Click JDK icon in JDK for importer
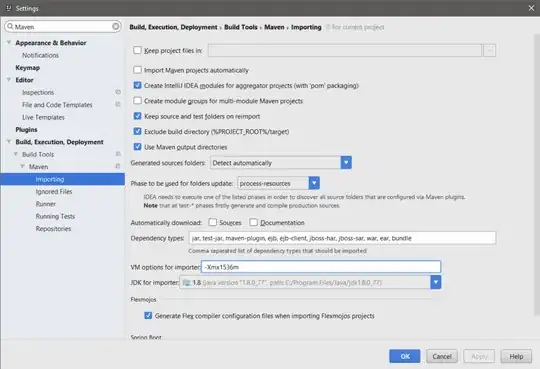Screen dimensions: 540x369 point(187,283)
